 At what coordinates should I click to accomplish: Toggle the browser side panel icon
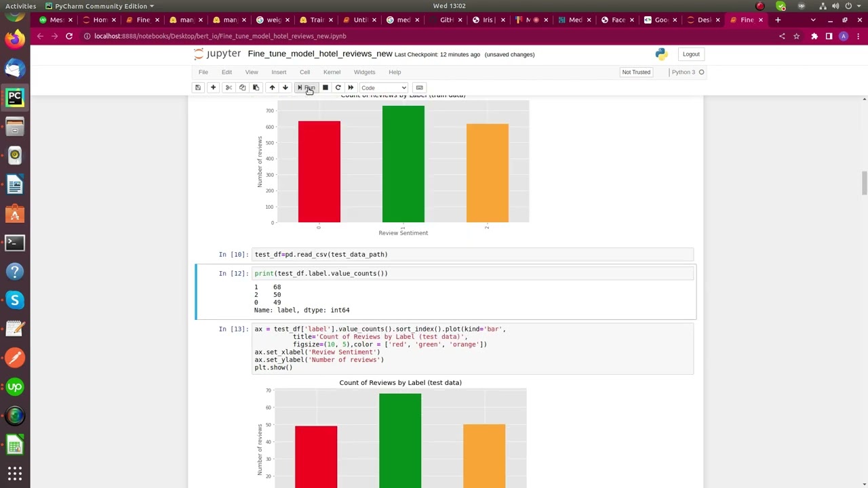(x=829, y=36)
